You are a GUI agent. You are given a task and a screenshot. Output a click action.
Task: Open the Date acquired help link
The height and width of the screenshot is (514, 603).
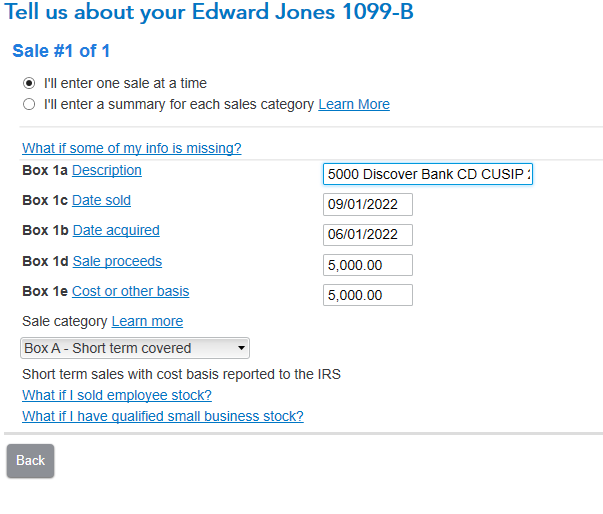[x=116, y=230]
